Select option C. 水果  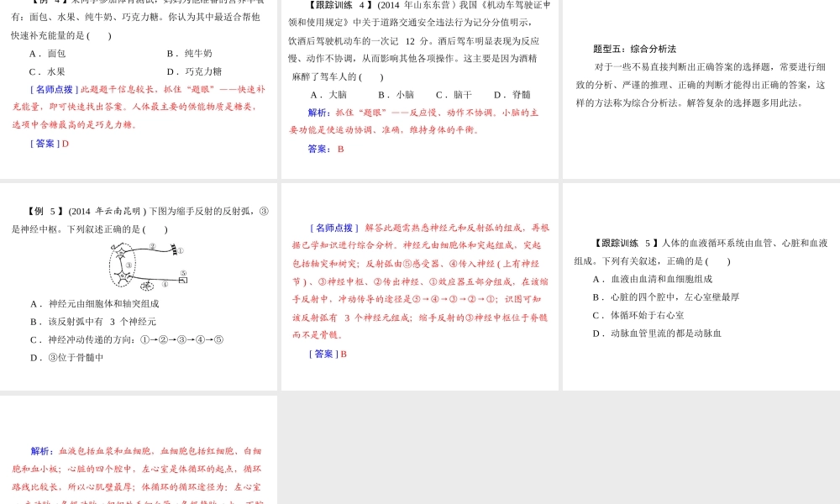[47, 71]
